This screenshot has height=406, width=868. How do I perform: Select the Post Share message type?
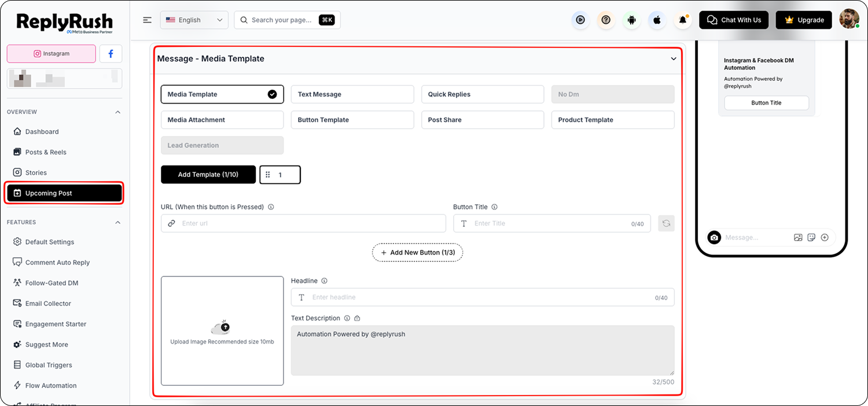tap(483, 120)
